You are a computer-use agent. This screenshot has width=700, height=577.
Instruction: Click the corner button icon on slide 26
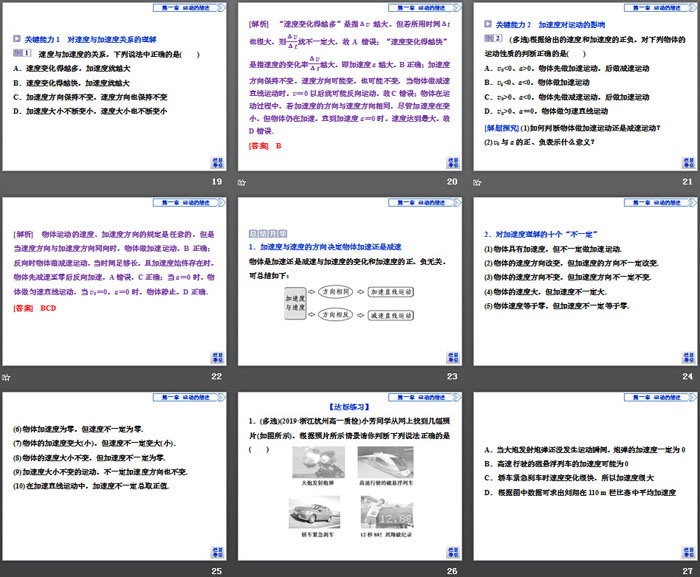click(x=450, y=547)
